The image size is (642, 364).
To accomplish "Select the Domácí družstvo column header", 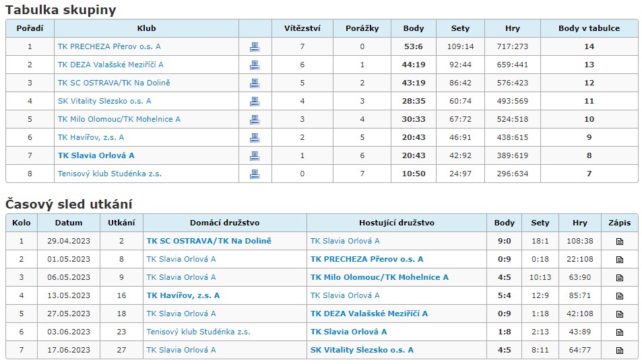I will (x=225, y=223).
